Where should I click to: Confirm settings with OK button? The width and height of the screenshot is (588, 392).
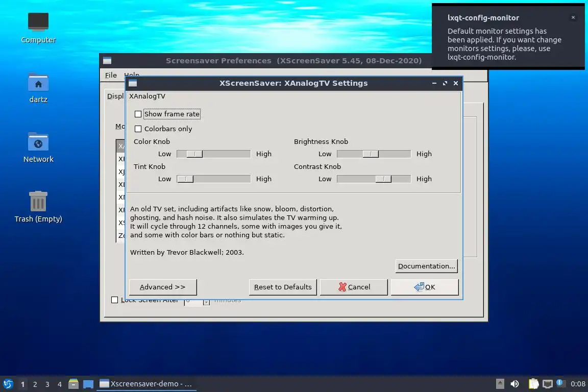[x=425, y=287]
